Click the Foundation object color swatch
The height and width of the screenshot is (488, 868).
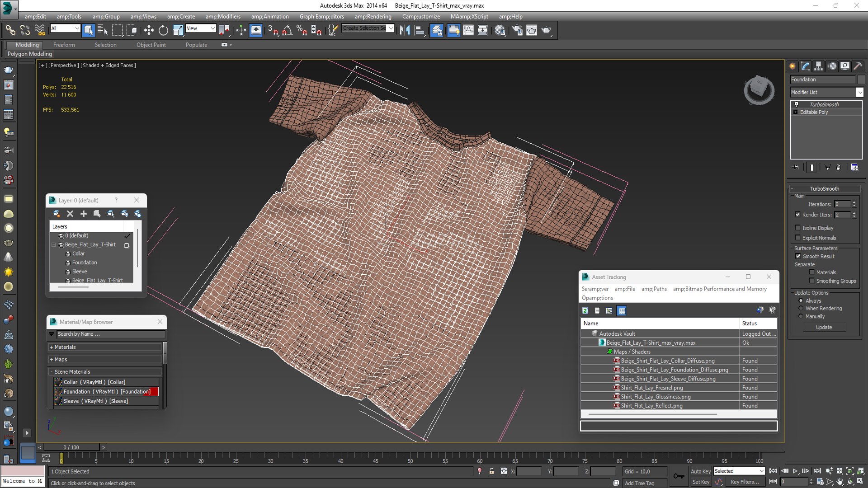861,80
